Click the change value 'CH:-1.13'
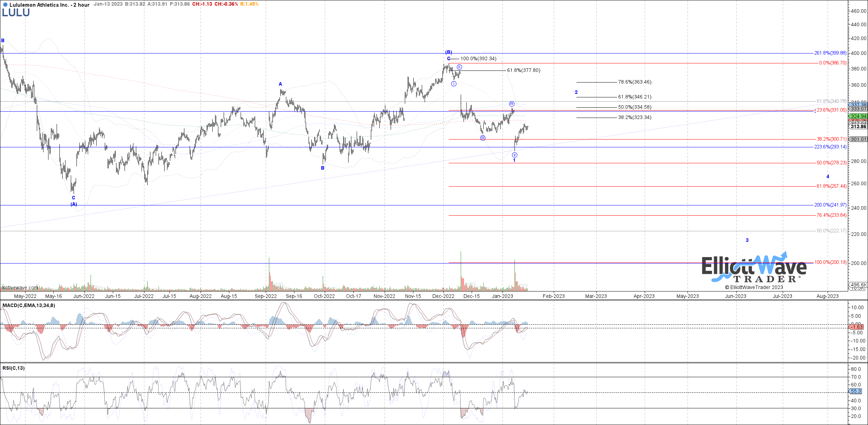This screenshot has width=868, height=425. pyautogui.click(x=202, y=4)
